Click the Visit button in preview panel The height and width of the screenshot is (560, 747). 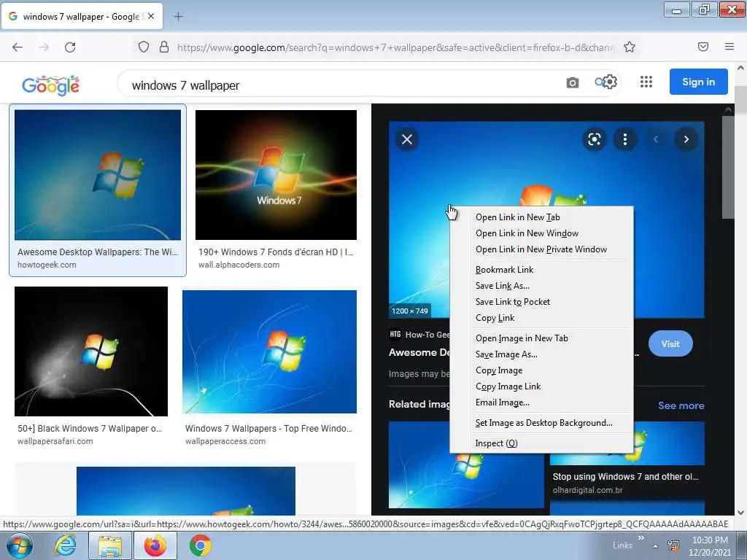pyautogui.click(x=670, y=344)
